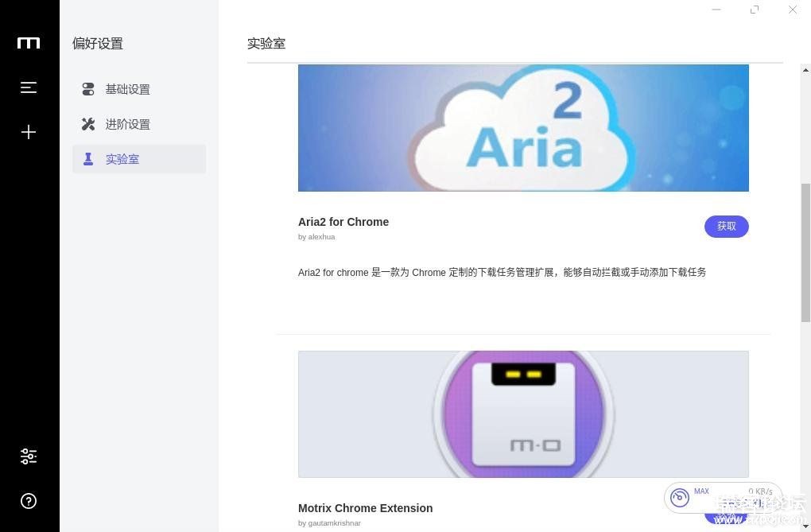Click the 实验室 page header
Viewport: 811px width, 532px height.
coord(266,44)
